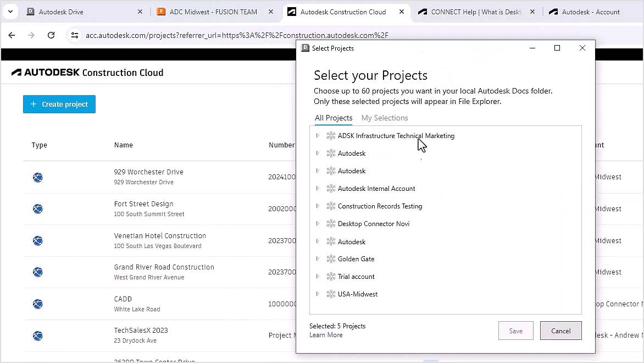Open the browser tab search dropdown
Viewport: 644px width, 363px height.
point(10,12)
